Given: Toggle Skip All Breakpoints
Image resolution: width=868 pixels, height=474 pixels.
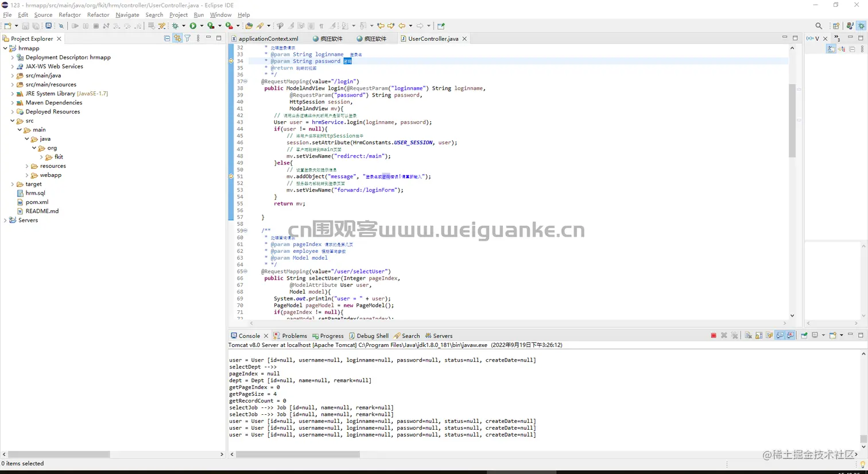Looking at the screenshot, I should [x=61, y=26].
